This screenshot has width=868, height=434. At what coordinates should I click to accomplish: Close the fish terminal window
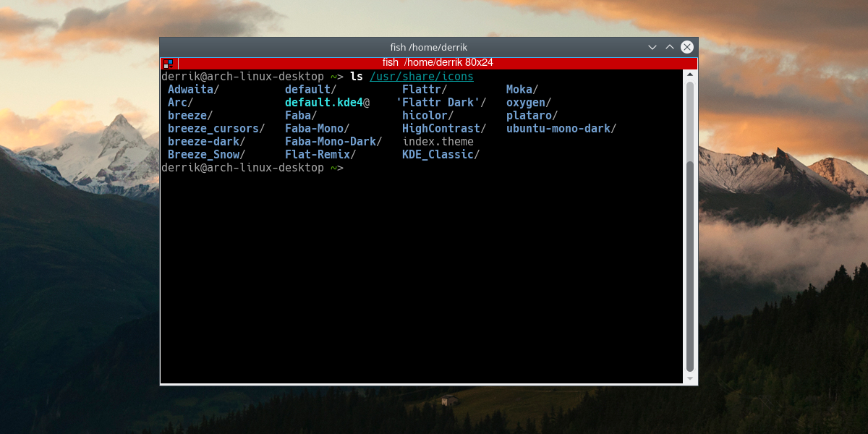[687, 47]
